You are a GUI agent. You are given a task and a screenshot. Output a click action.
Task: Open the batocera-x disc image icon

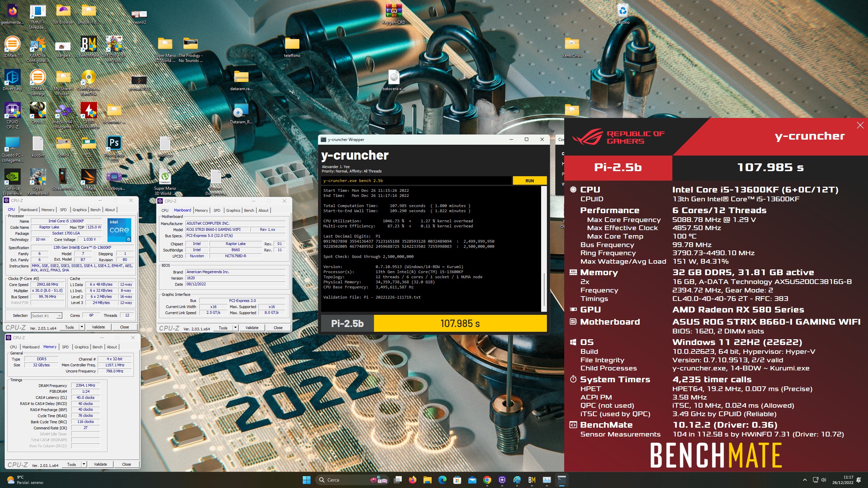tap(394, 80)
